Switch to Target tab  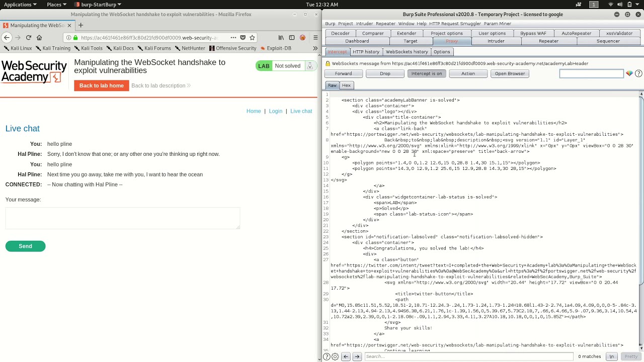point(410,41)
